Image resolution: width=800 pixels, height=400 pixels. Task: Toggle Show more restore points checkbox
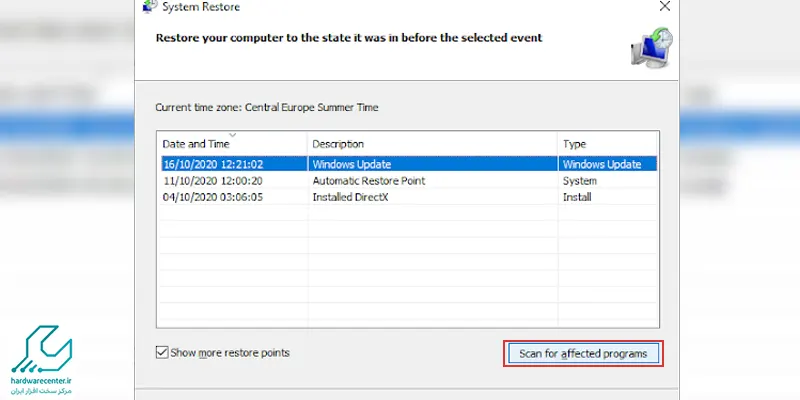coord(162,353)
